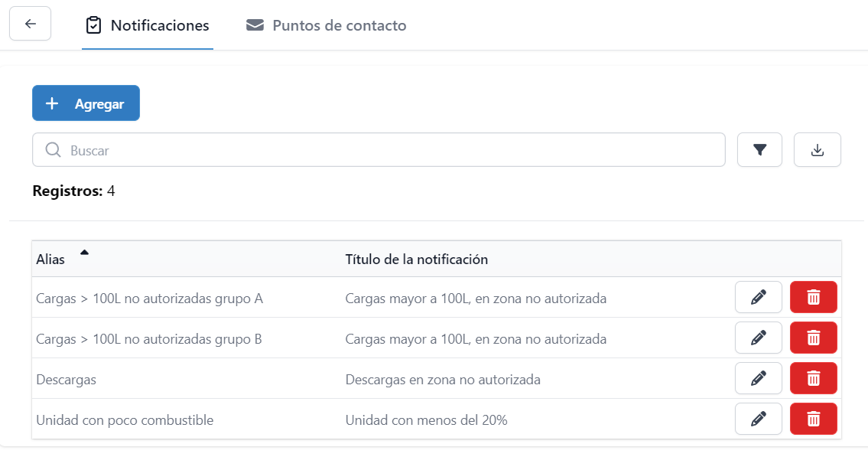Screen dimensions: 868x457
Task: Click inside the Buscar search field
Action: pos(306,149)
